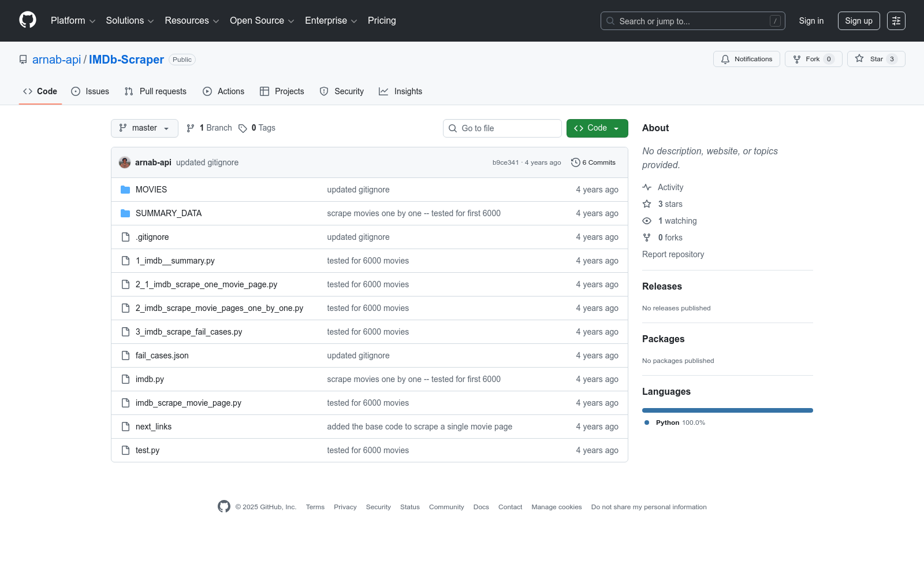This screenshot has width=924, height=578.
Task: Click the file icon next to fail_cases.json
Action: coord(125,355)
